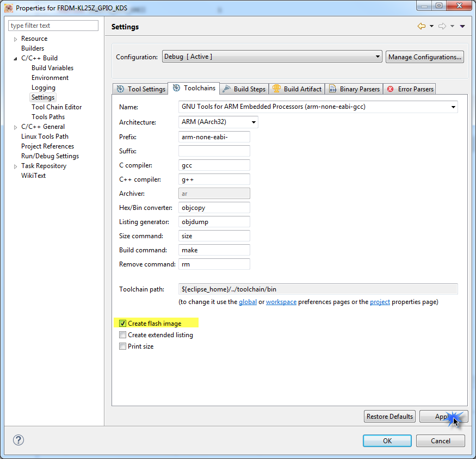Click the type filter text field
476x459 pixels.
[x=53, y=26]
